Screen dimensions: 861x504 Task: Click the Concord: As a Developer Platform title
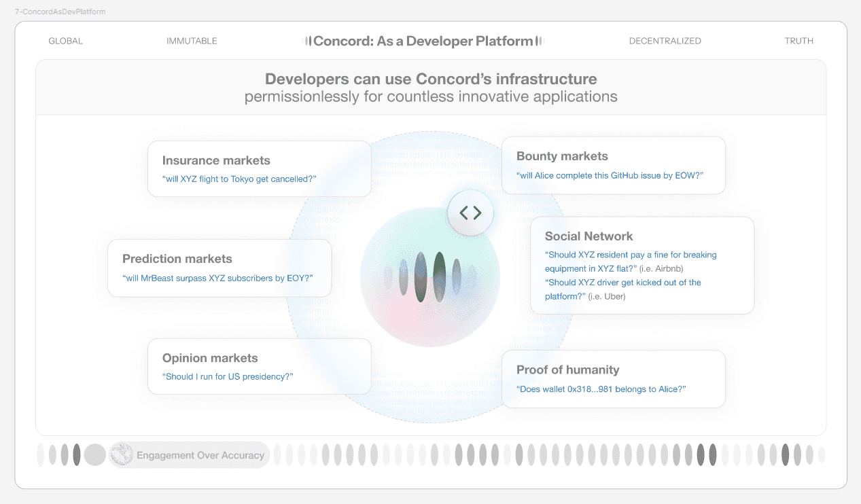[423, 41]
